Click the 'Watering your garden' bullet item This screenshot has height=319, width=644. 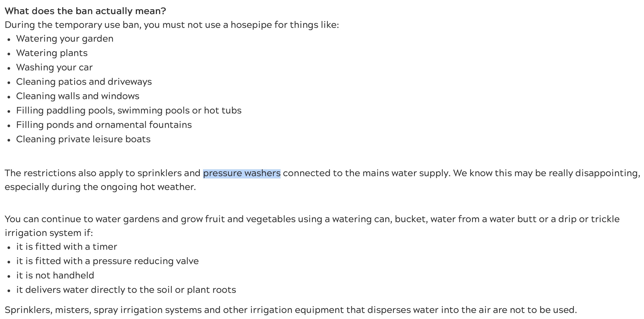[65, 39]
